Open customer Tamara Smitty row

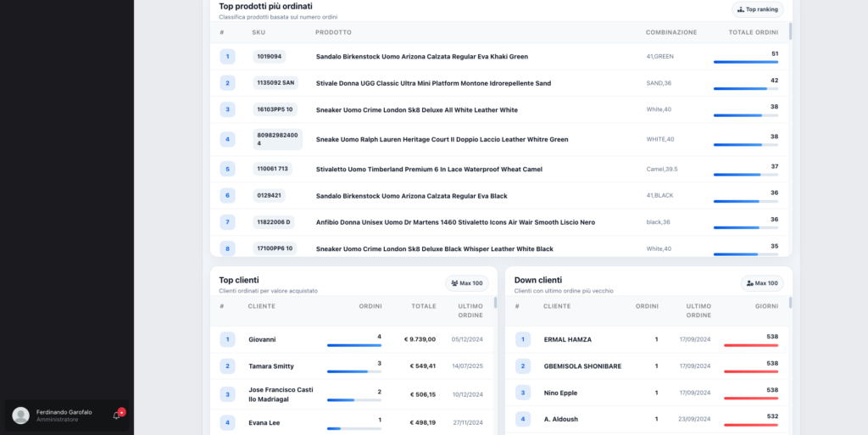(x=270, y=366)
